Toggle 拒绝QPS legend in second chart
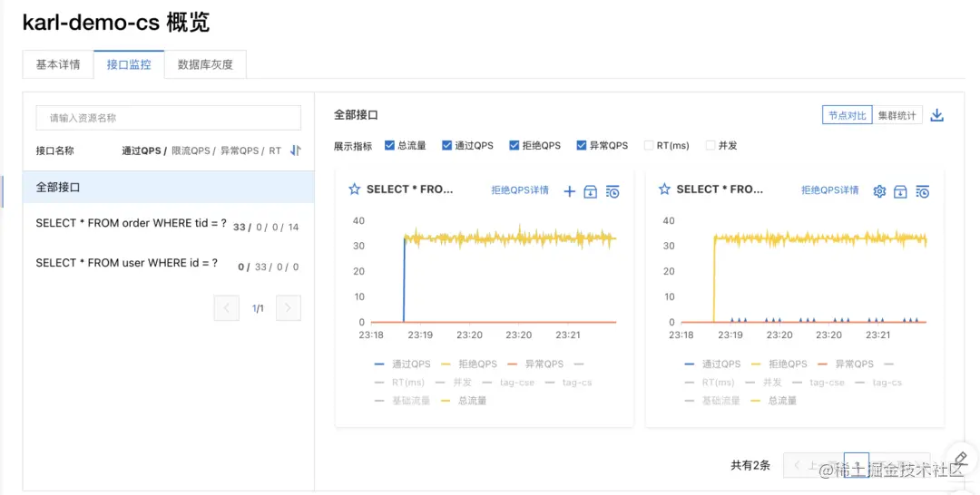 click(x=779, y=364)
